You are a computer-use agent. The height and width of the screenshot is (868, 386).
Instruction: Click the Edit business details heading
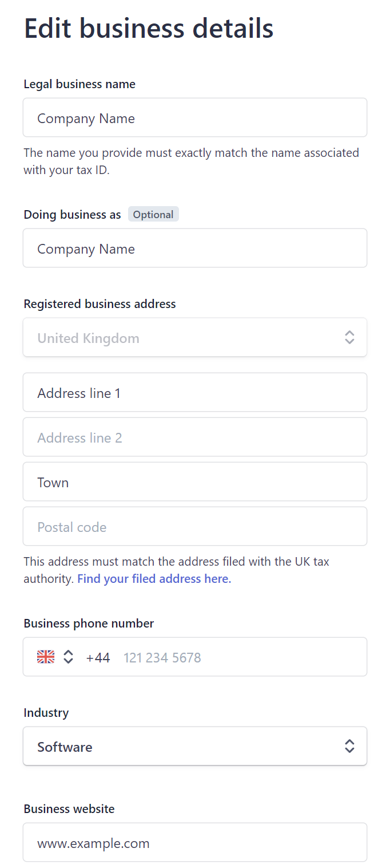tap(149, 28)
